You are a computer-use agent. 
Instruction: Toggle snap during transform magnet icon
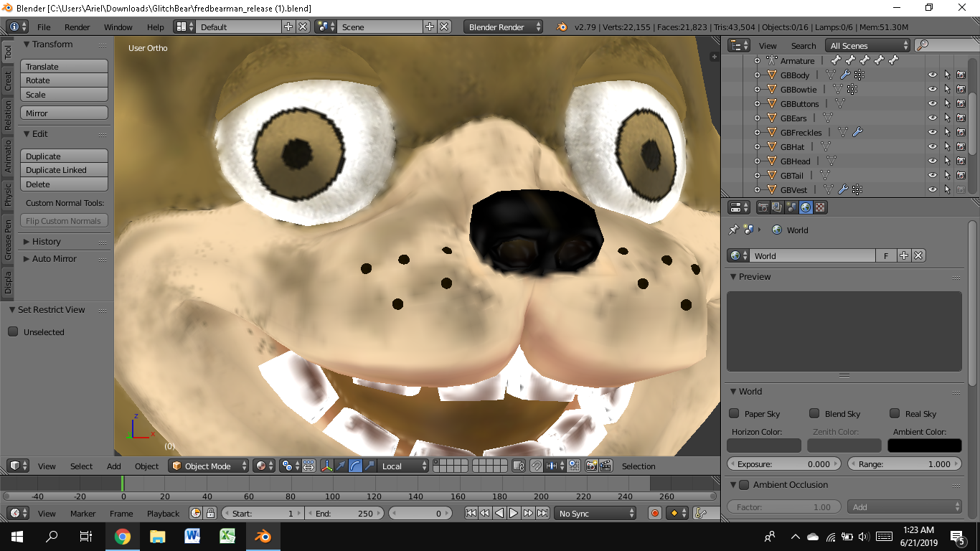[537, 466]
